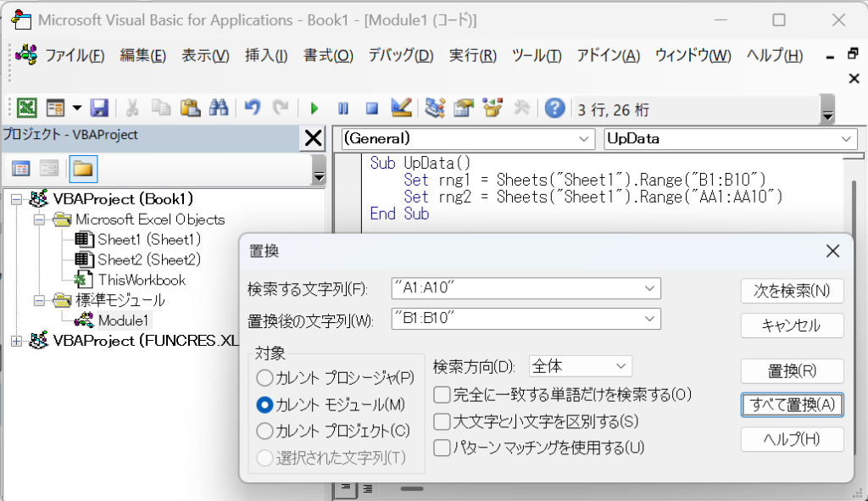The image size is (868, 501).
Task: Click the Toggle Folders icon in Project pane
Action: pos(83,169)
